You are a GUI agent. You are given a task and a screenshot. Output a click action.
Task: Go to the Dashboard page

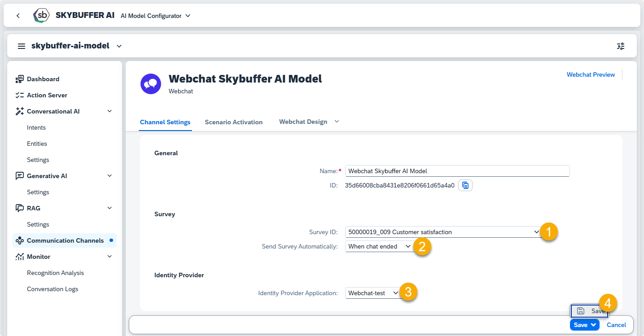(43, 79)
